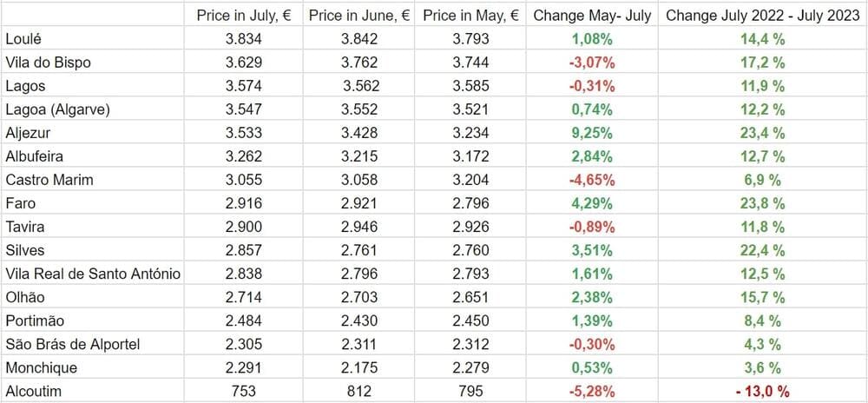Click Castro Marim's -4,65% value
The width and height of the screenshot is (868, 403).
pyautogui.click(x=592, y=180)
